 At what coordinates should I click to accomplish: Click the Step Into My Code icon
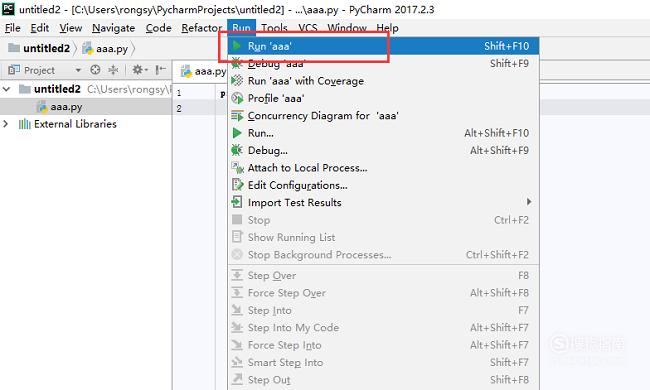237,327
